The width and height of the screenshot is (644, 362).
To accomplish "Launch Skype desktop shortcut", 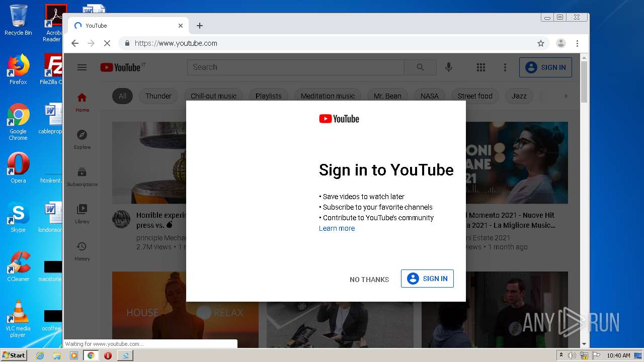I will pyautogui.click(x=18, y=217).
